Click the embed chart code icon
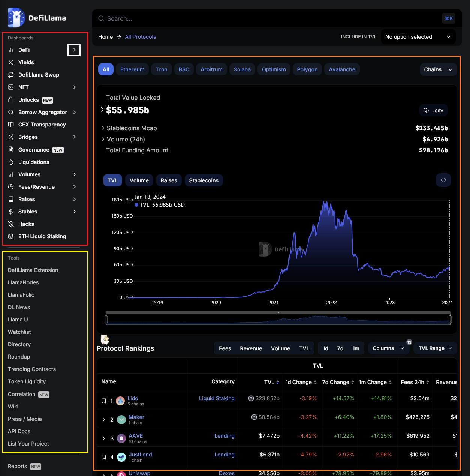 click(x=443, y=180)
